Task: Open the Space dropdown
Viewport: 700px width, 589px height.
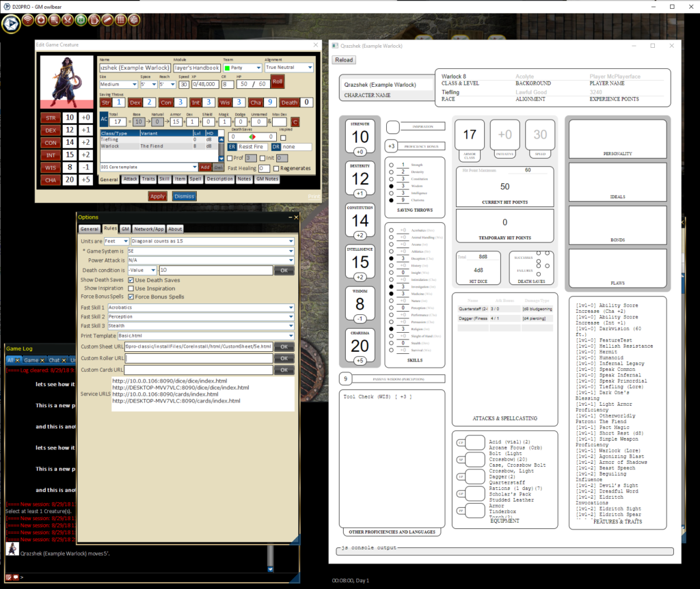Action: pyautogui.click(x=148, y=84)
